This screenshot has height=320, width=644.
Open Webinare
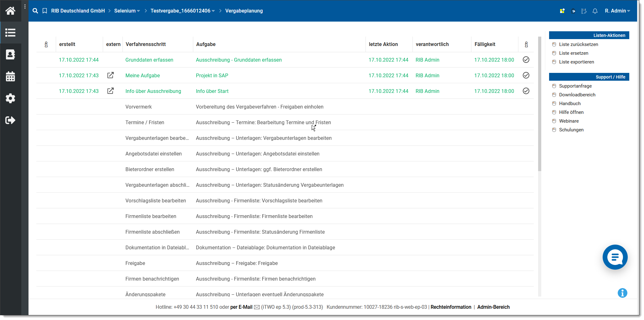point(569,121)
